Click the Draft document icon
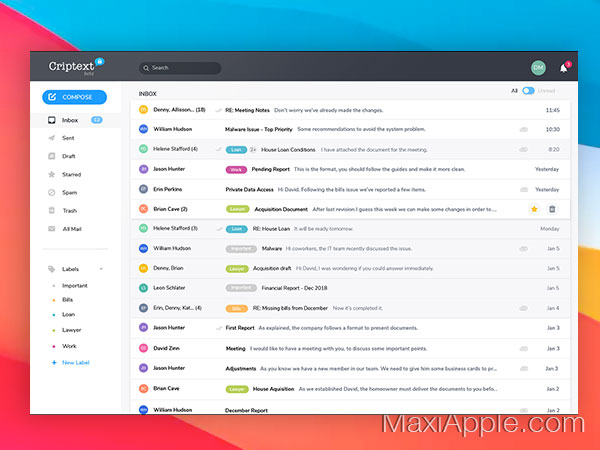This screenshot has height=450, width=600. 52,156
